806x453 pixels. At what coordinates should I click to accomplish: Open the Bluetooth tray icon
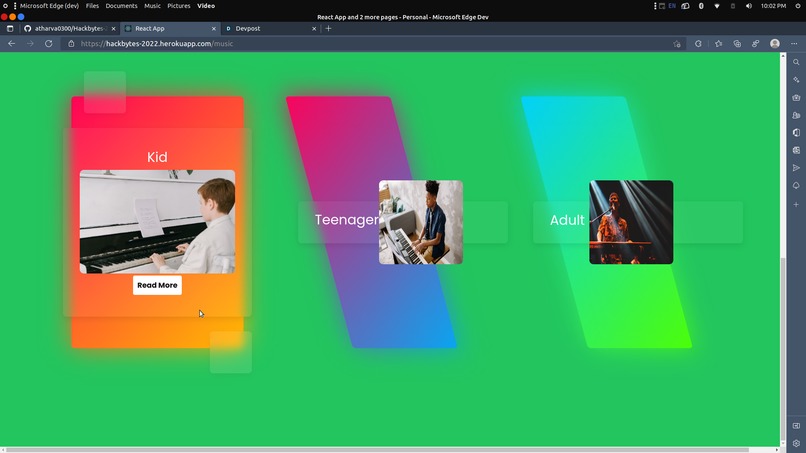click(701, 6)
